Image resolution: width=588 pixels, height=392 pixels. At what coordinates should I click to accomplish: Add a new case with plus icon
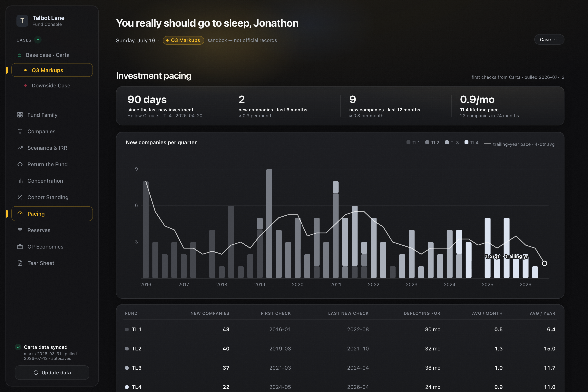[x=38, y=40]
